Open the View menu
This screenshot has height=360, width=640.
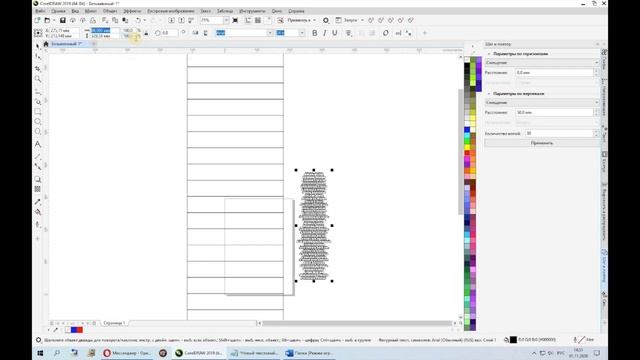[x=75, y=11]
